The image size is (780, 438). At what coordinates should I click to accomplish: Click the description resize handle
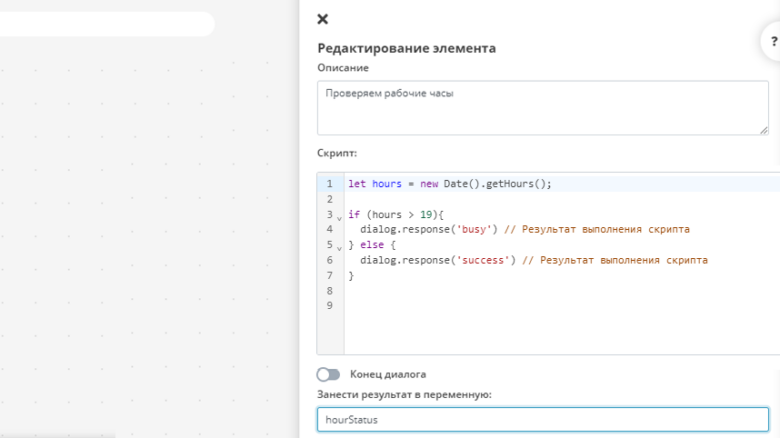point(764,130)
